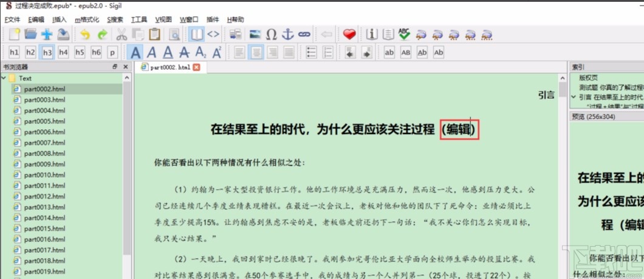This screenshot has width=644, height=279.
Task: Open the 插入 menu
Action: (60, 19)
